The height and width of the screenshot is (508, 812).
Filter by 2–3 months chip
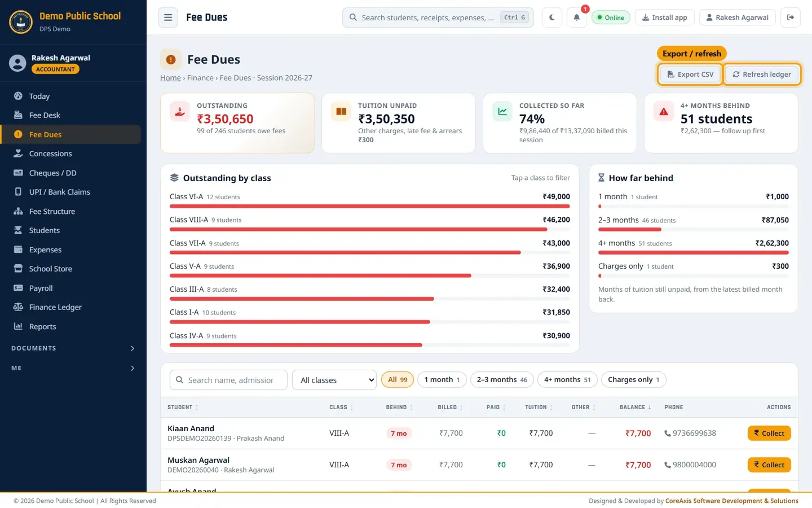coord(502,380)
